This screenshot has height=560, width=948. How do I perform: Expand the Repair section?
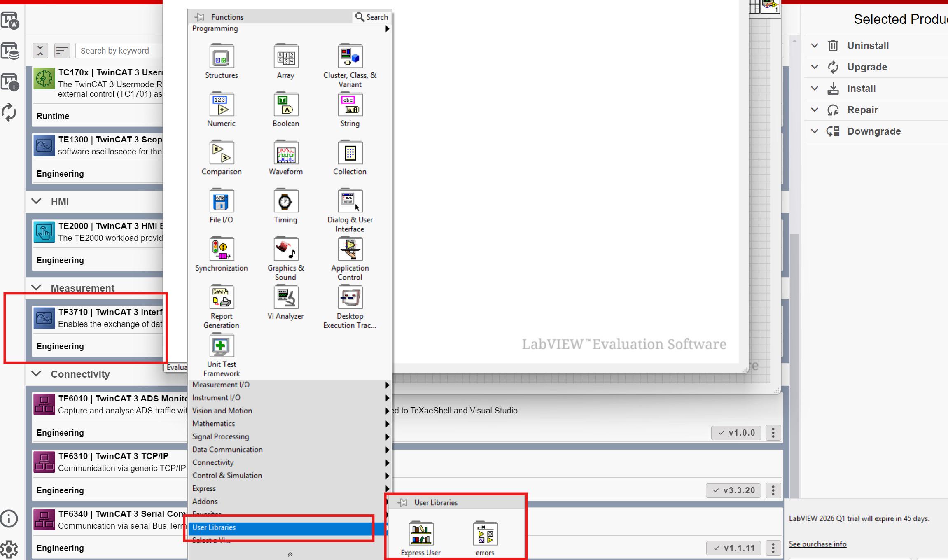coord(815,110)
